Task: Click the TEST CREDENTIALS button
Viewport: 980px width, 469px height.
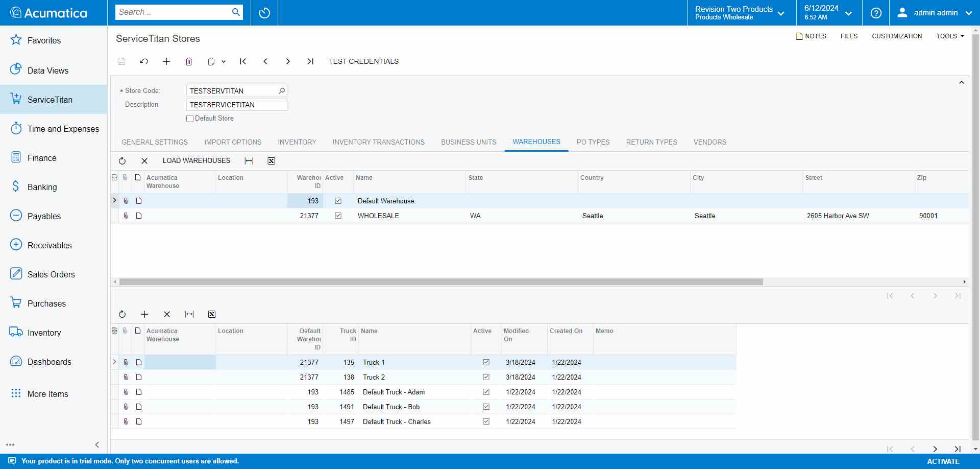Action: (x=363, y=61)
